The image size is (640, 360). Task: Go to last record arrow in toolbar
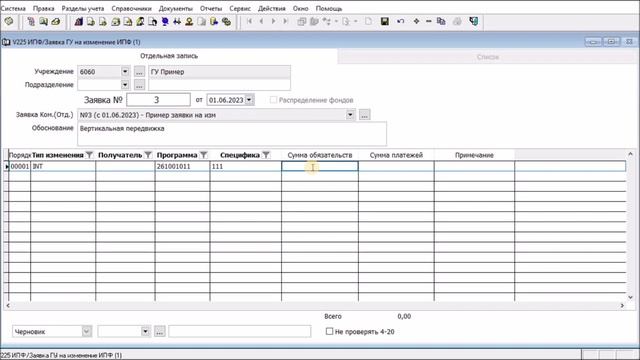point(285,21)
